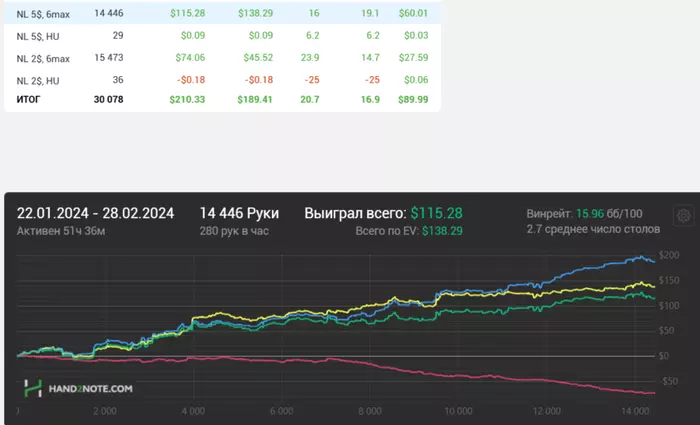Click total hands "30 078"
This screenshot has width=700, height=425.
pyautogui.click(x=108, y=99)
